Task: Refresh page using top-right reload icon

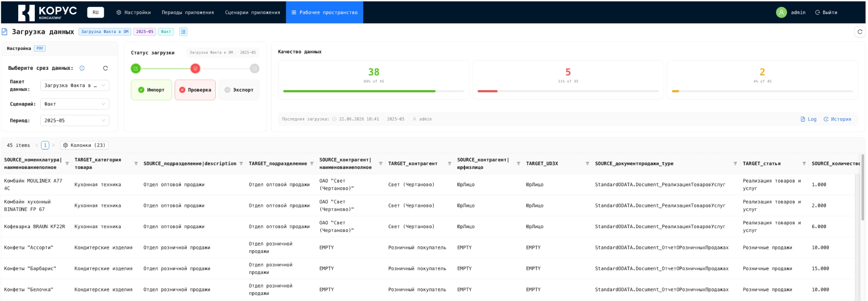Action: point(860,32)
